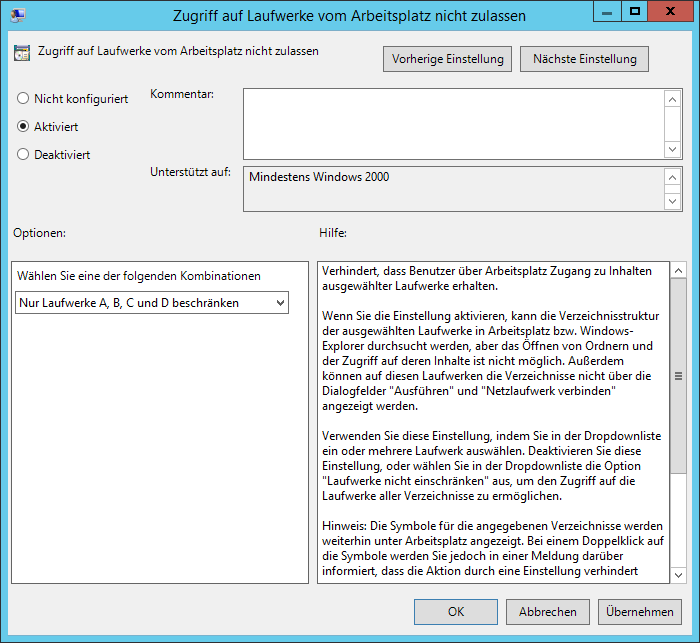Click the Unterstützt auf scroll up arrow

coord(673,177)
